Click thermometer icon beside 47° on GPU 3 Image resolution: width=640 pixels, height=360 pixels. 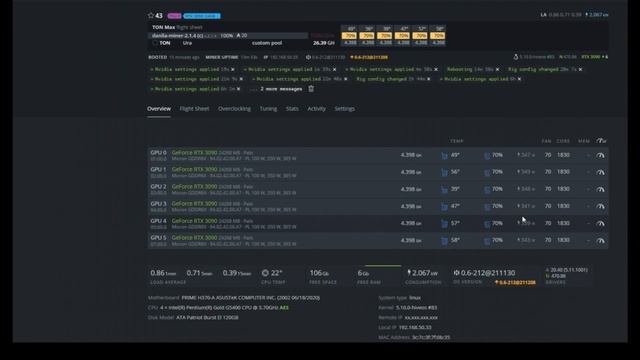click(x=444, y=207)
